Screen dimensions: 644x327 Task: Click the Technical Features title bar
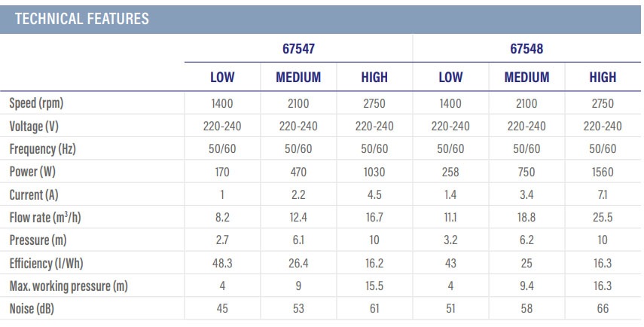(x=83, y=19)
